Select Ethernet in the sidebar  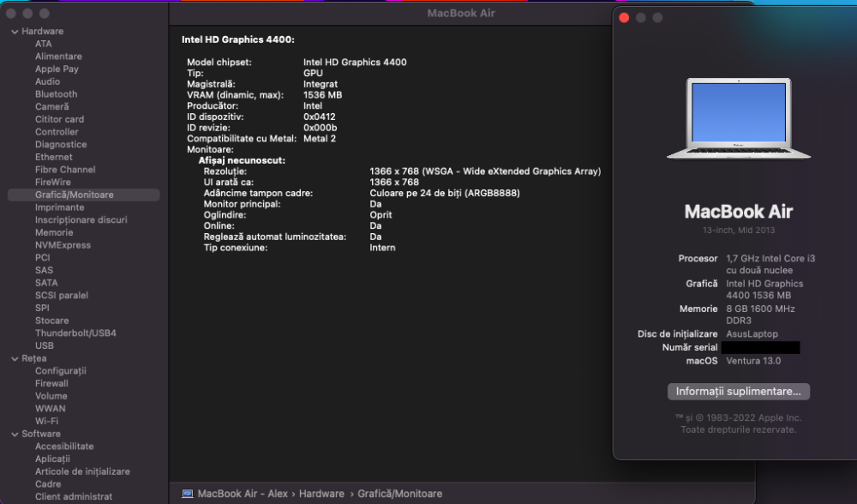click(x=53, y=157)
